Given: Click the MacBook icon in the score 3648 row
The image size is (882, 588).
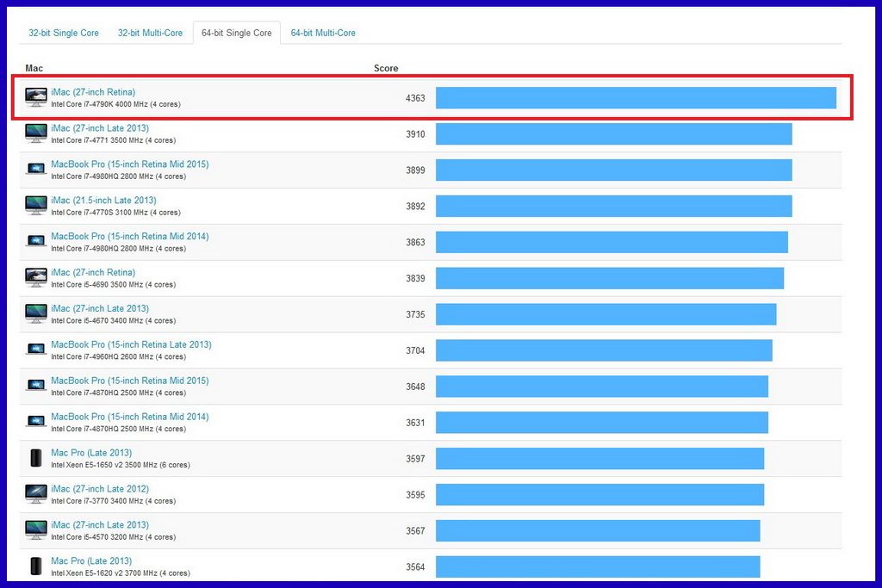Looking at the screenshot, I should [36, 385].
